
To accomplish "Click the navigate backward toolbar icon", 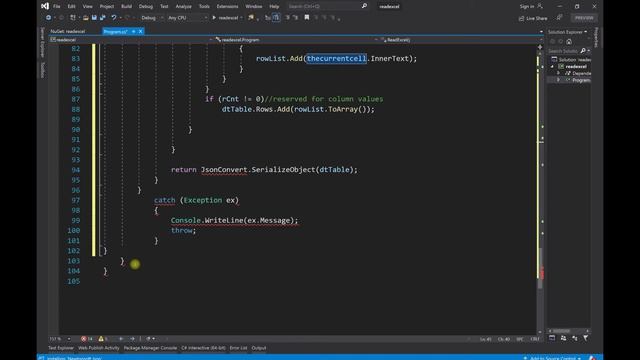I will [49, 18].
